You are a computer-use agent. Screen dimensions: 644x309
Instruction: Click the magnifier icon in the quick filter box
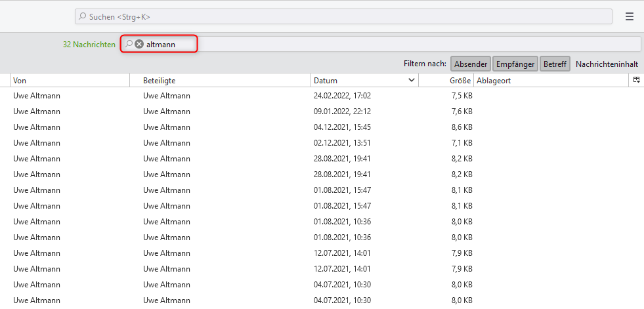pos(129,44)
